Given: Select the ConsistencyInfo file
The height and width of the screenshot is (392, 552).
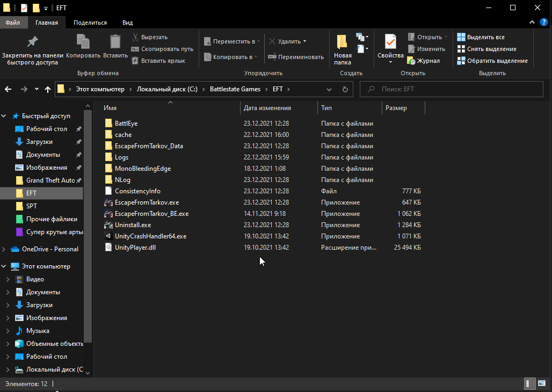Looking at the screenshot, I should (x=137, y=191).
